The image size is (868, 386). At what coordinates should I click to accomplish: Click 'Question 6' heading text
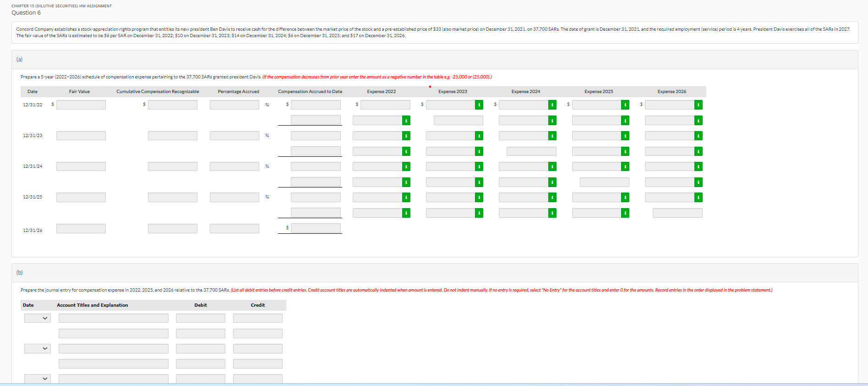click(x=26, y=13)
